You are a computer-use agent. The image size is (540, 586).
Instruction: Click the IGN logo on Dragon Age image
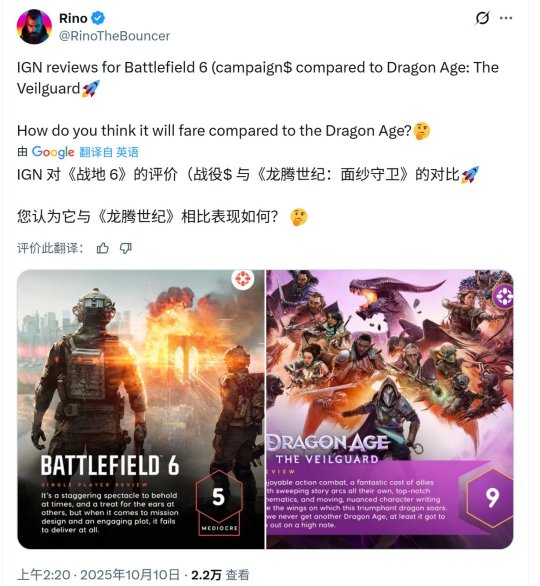pyautogui.click(x=504, y=296)
